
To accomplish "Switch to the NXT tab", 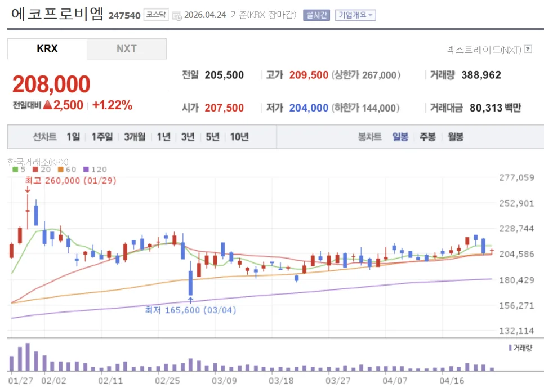I will (x=127, y=48).
